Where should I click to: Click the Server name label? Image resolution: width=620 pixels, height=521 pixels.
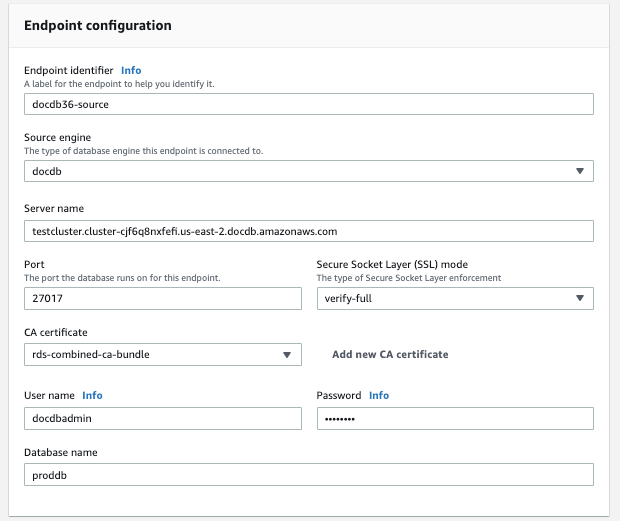[x=54, y=208]
